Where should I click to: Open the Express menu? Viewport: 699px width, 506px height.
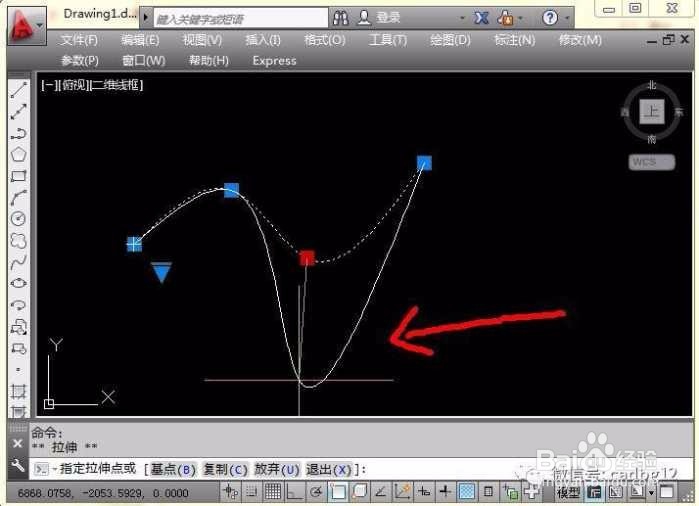click(x=274, y=61)
